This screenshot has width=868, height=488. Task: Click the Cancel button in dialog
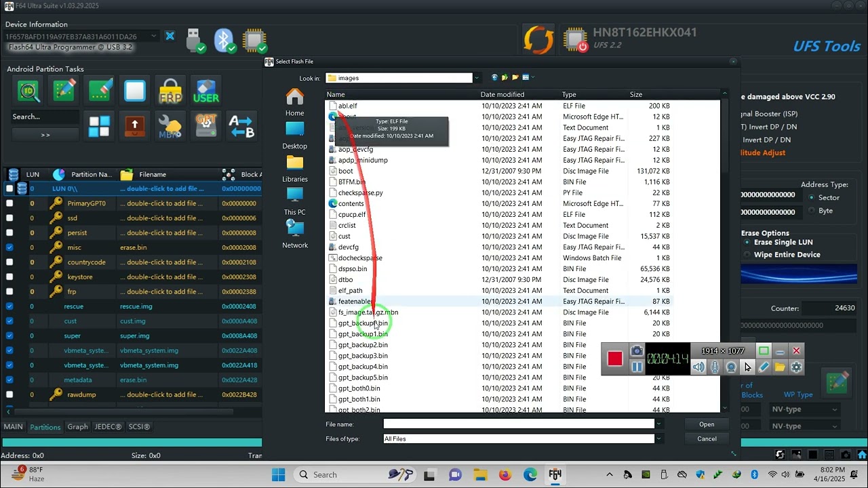click(707, 439)
